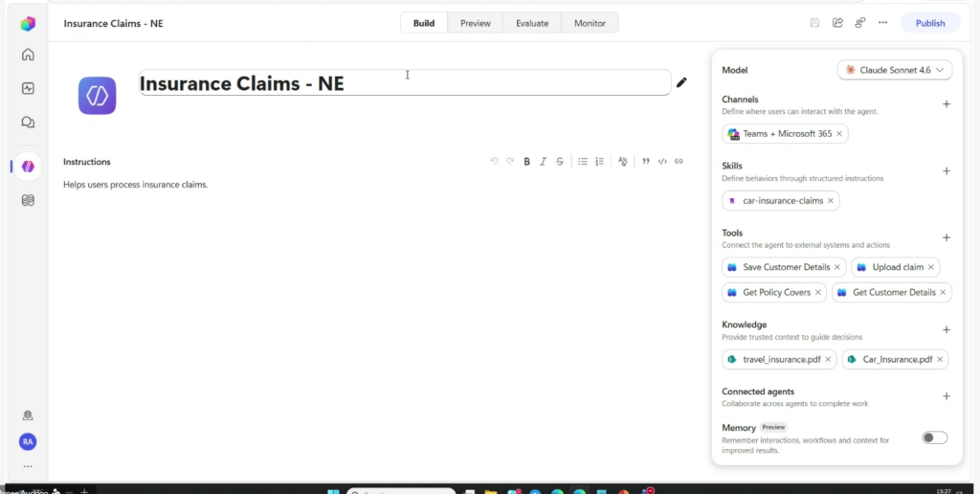
Task: Remove the car-insurance-claims skill
Action: coord(831,201)
